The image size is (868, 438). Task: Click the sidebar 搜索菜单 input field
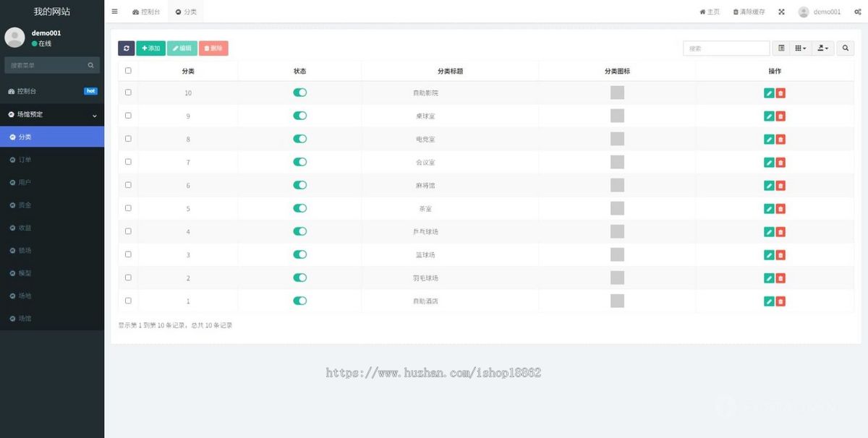click(46, 65)
